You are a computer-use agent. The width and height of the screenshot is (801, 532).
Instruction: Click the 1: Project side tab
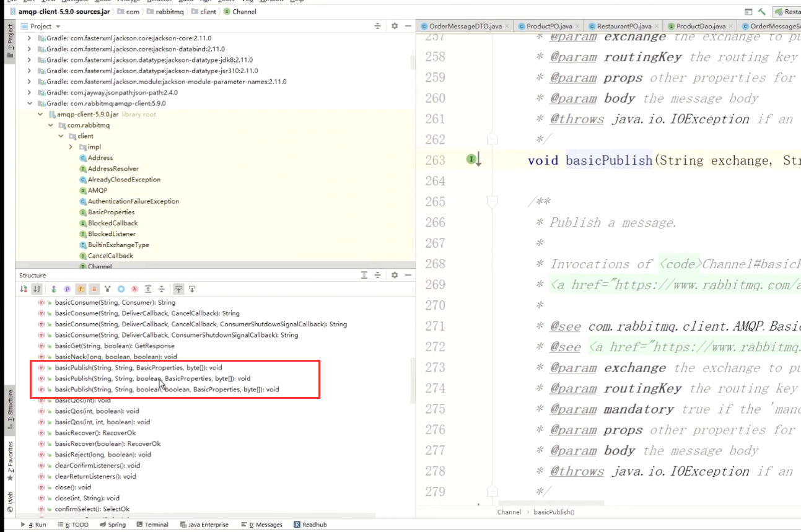tap(10, 40)
